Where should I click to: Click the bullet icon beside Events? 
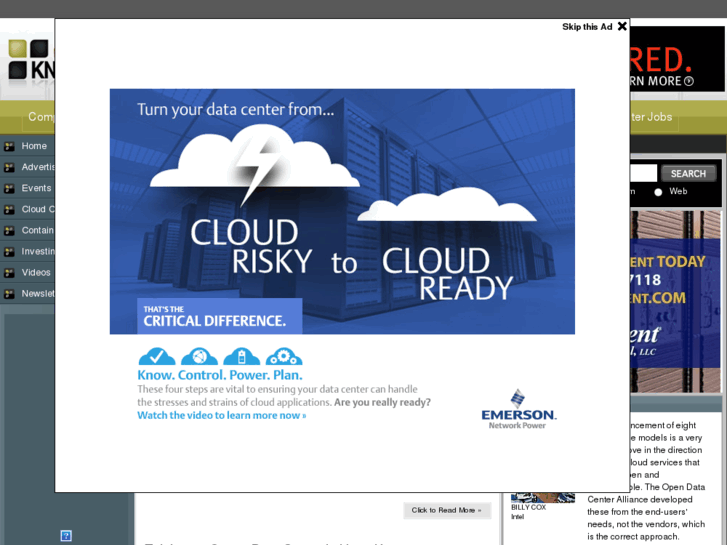pos(9,189)
